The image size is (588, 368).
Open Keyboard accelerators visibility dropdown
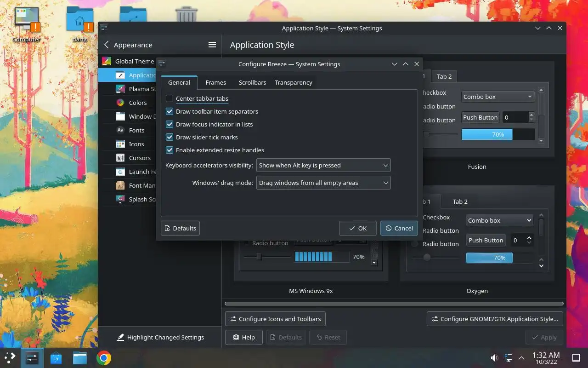pos(323,165)
